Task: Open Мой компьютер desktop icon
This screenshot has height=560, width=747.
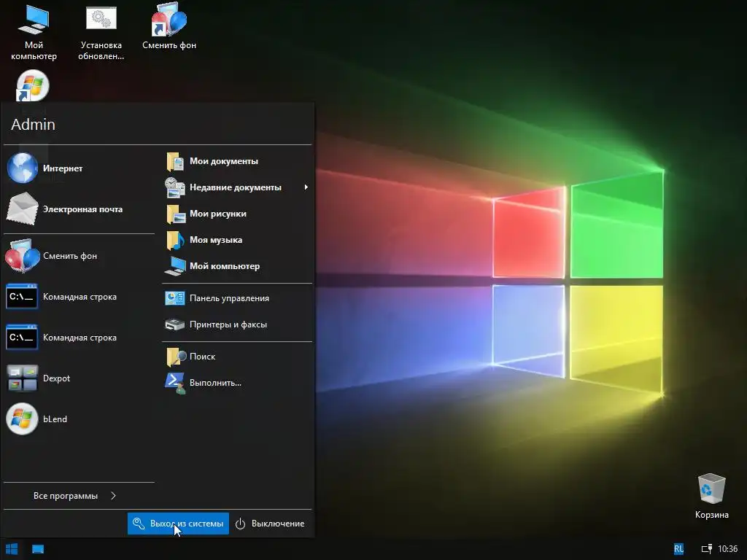Action: coord(34,32)
